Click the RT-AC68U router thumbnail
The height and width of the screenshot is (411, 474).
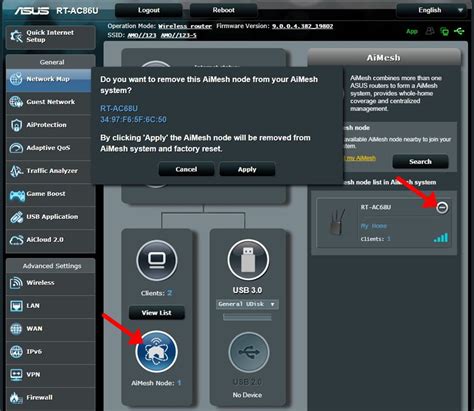[337, 222]
